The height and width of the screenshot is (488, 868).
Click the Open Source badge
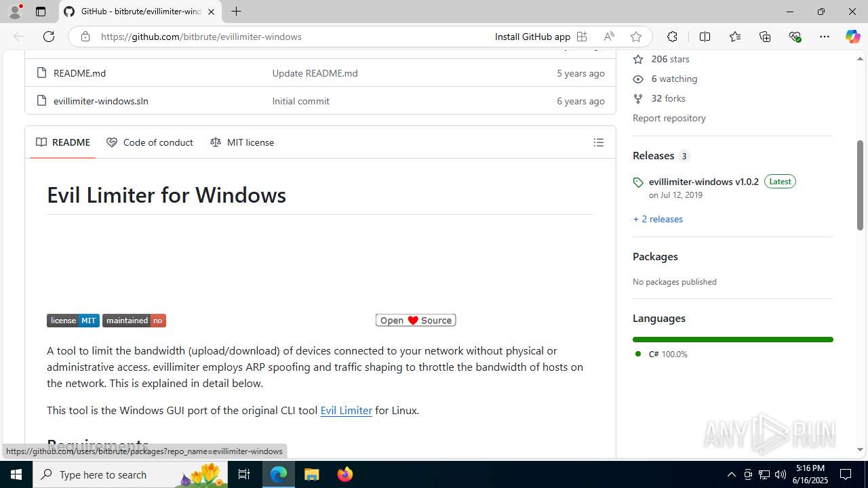416,320
